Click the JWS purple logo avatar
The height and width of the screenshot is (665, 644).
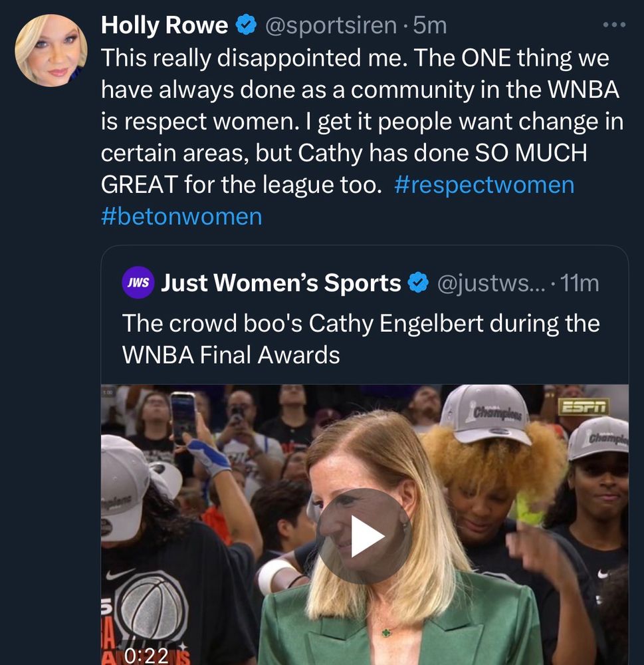point(138,284)
